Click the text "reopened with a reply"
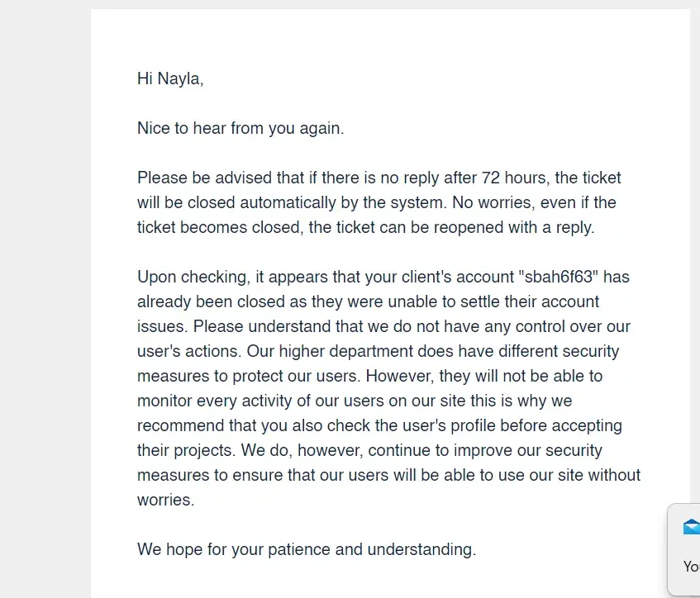 click(514, 227)
